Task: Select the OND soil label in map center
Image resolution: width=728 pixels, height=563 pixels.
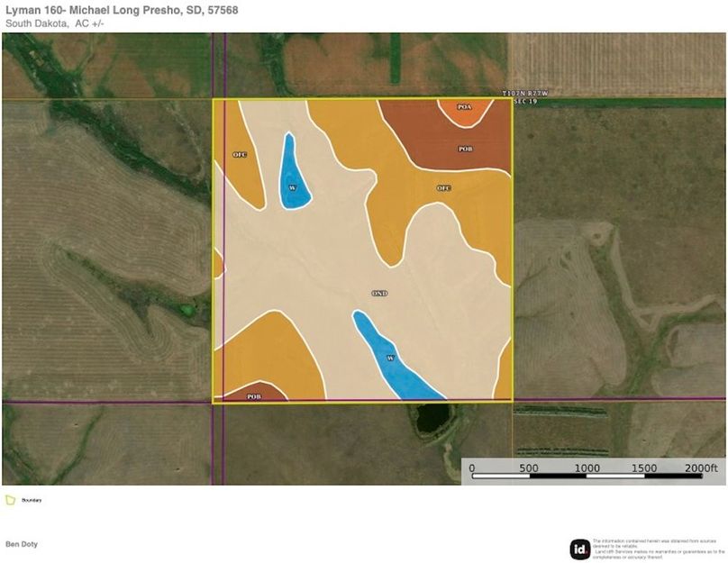Action: point(379,294)
